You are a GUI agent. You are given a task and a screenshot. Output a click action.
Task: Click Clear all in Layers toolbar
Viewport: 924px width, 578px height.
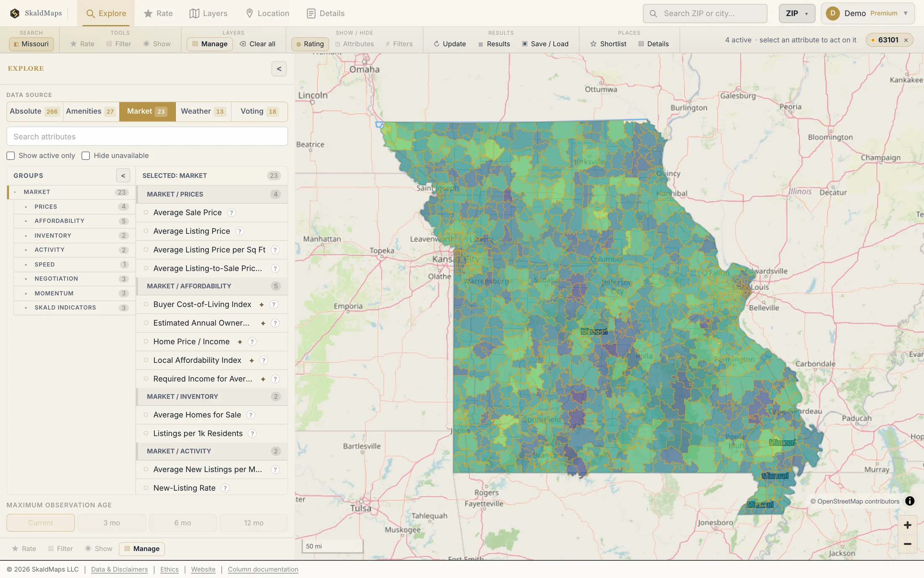click(x=257, y=44)
